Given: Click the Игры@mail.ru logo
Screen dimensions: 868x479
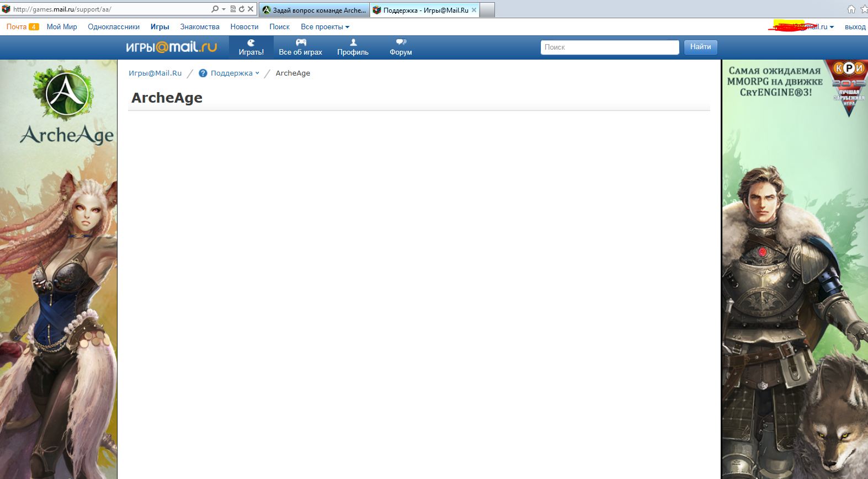Looking at the screenshot, I should click(171, 47).
